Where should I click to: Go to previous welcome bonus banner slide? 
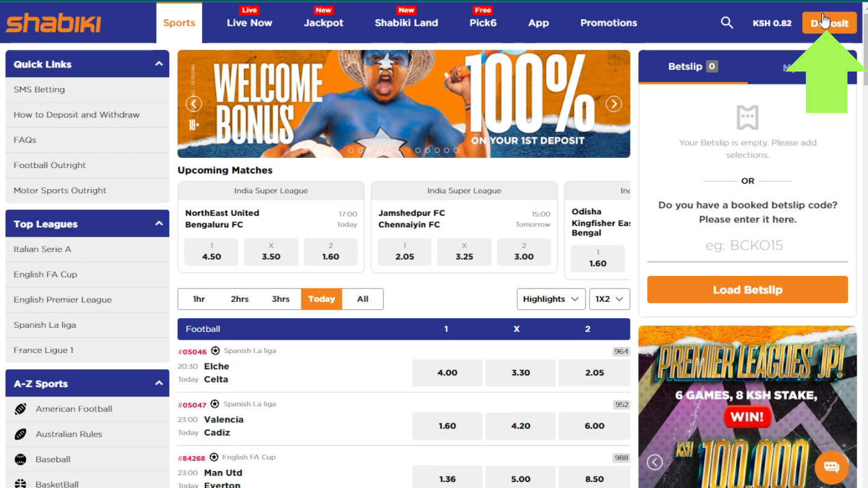tap(193, 104)
